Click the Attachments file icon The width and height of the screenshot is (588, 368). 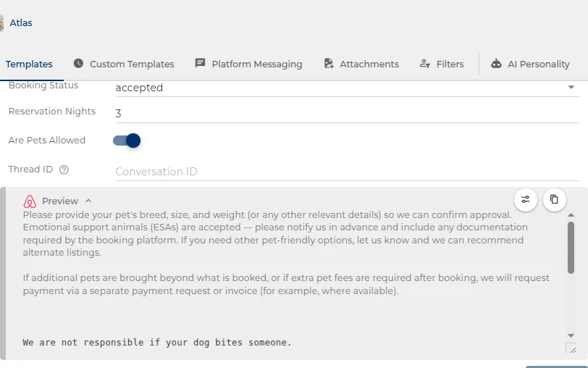coord(329,64)
